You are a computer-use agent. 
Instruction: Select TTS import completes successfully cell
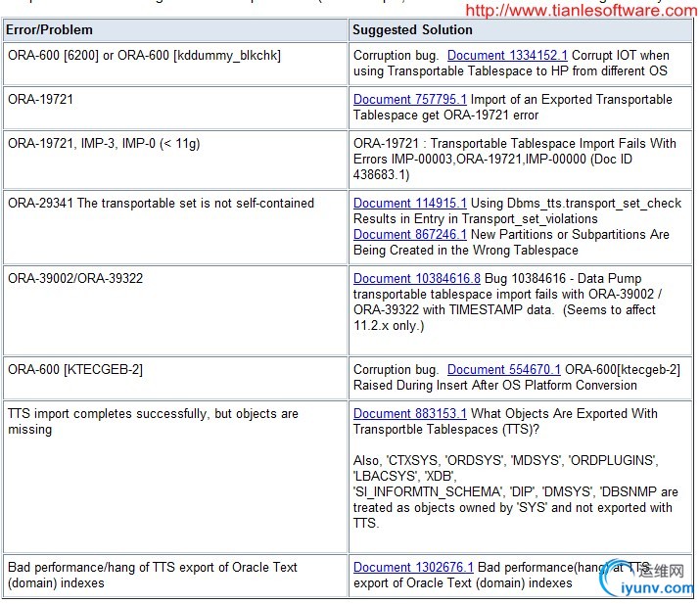[175, 477]
